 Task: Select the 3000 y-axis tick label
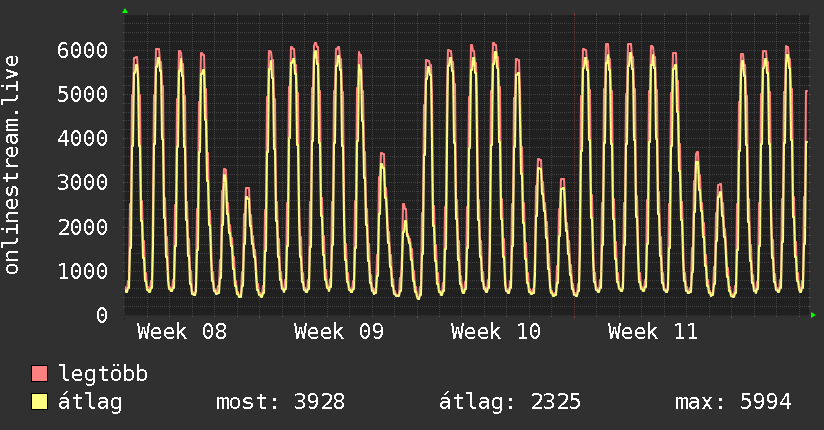click(x=82, y=182)
